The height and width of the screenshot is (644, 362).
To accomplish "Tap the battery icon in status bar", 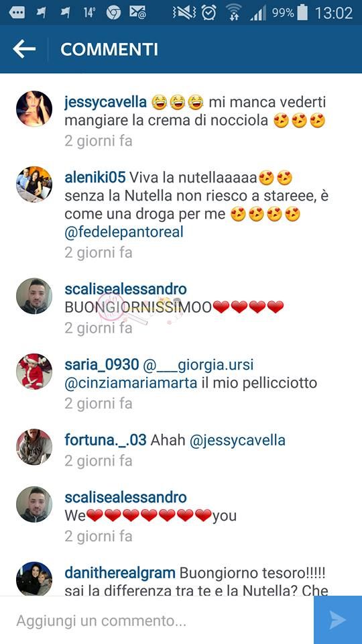I will point(302,13).
